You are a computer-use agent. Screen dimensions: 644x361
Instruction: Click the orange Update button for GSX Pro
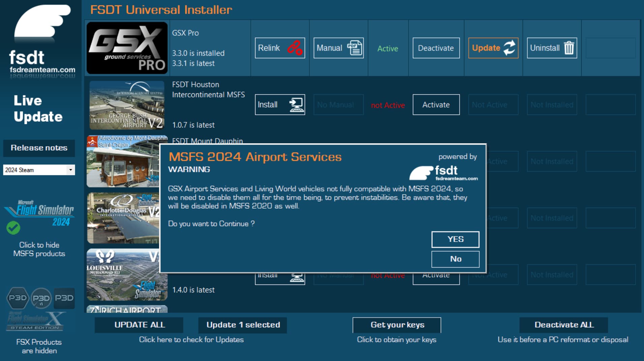493,48
